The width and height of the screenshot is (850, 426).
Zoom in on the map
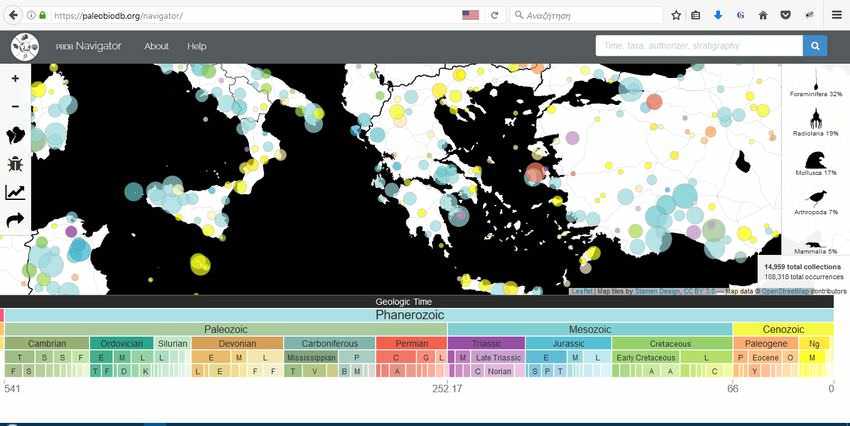click(15, 78)
